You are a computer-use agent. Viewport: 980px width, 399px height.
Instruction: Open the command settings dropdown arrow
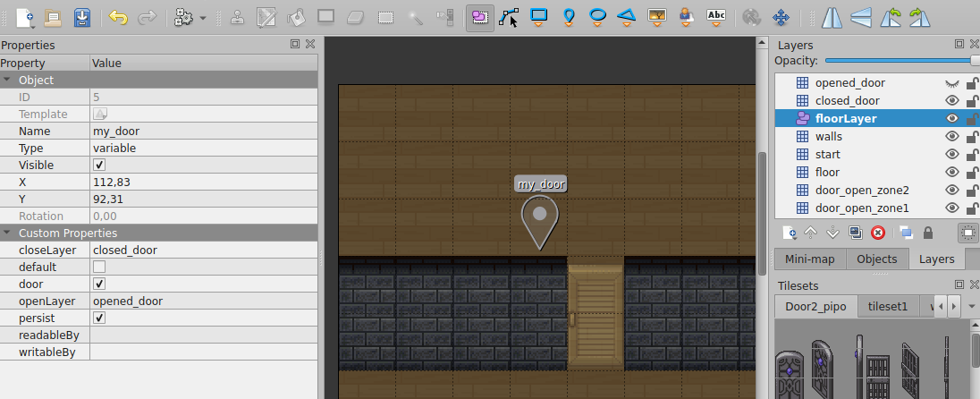pos(203,17)
